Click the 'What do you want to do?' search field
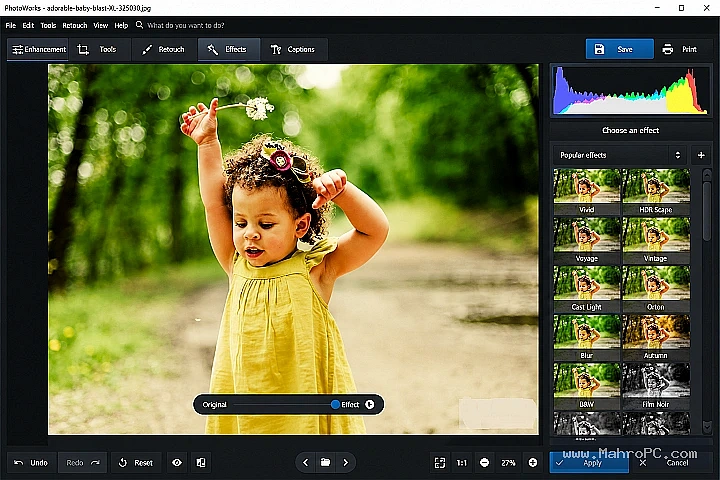This screenshot has height=480, width=720. coord(186,25)
